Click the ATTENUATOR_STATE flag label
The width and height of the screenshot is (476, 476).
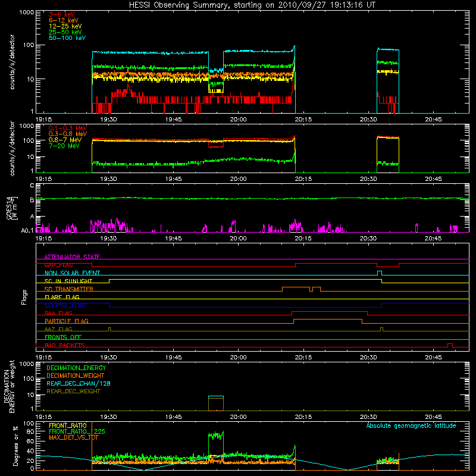pos(72,257)
